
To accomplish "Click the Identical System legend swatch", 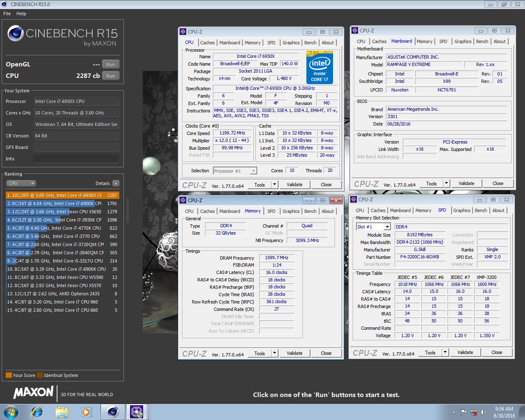I will point(40,375).
